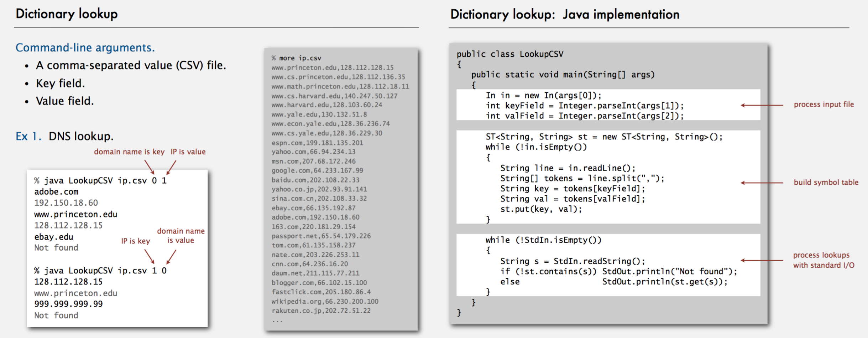
Task: Click 'www.cs.princeton.edu,128.112.136.35' CSV row
Action: [338, 77]
